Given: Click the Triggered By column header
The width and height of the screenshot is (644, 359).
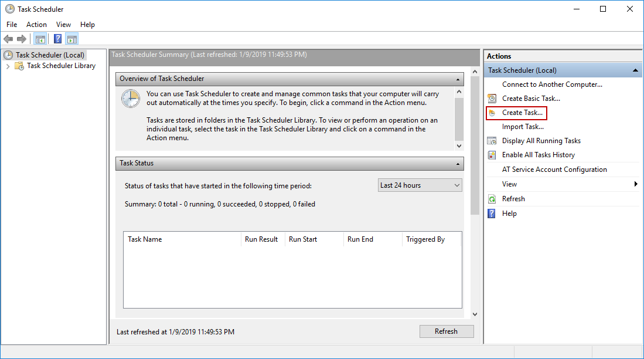Looking at the screenshot, I should pyautogui.click(x=432, y=239).
